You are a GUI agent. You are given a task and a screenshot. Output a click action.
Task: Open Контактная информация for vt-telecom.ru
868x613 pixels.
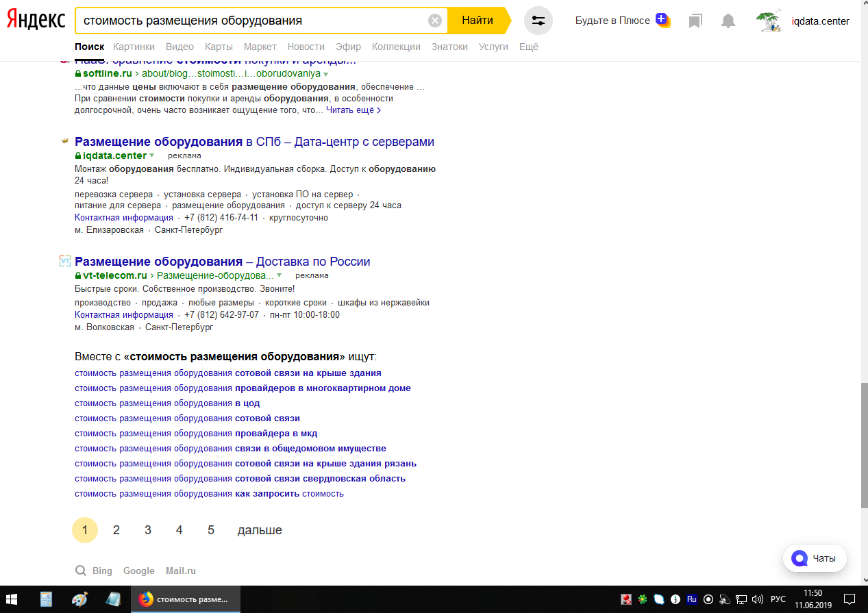tap(124, 315)
